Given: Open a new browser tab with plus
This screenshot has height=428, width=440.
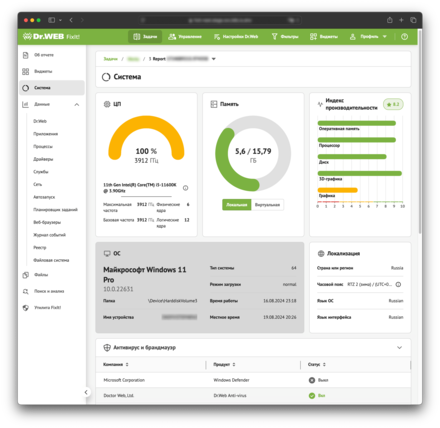Looking at the screenshot, I should click(x=401, y=20).
